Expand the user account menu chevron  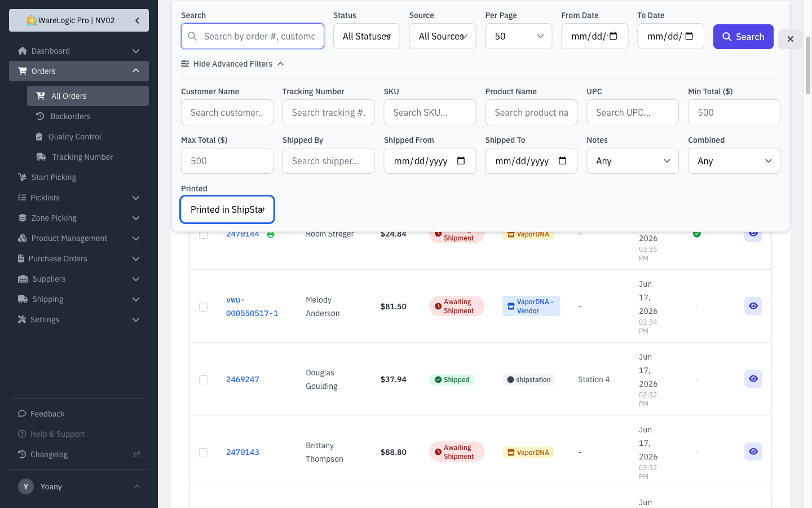coord(137,487)
